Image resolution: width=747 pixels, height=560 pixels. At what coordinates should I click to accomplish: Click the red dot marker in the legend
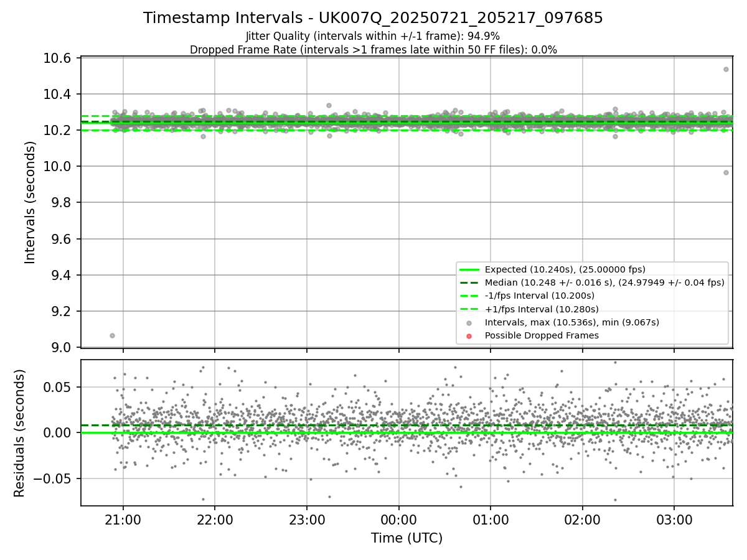469,336
